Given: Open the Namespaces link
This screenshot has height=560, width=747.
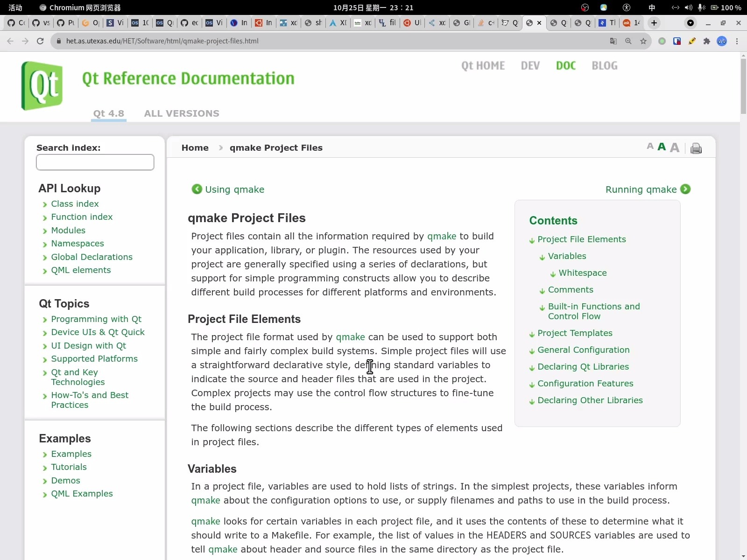Looking at the screenshot, I should pyautogui.click(x=78, y=244).
